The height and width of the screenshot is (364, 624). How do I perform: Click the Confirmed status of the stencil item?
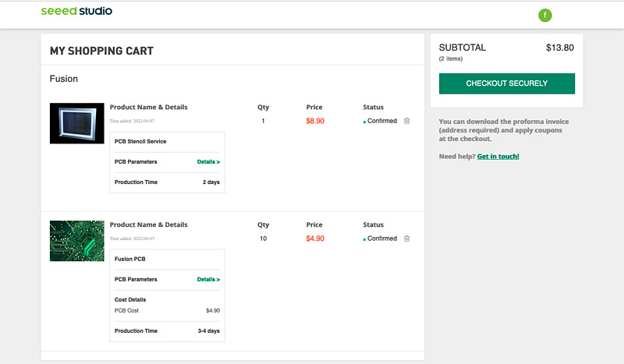click(x=381, y=121)
